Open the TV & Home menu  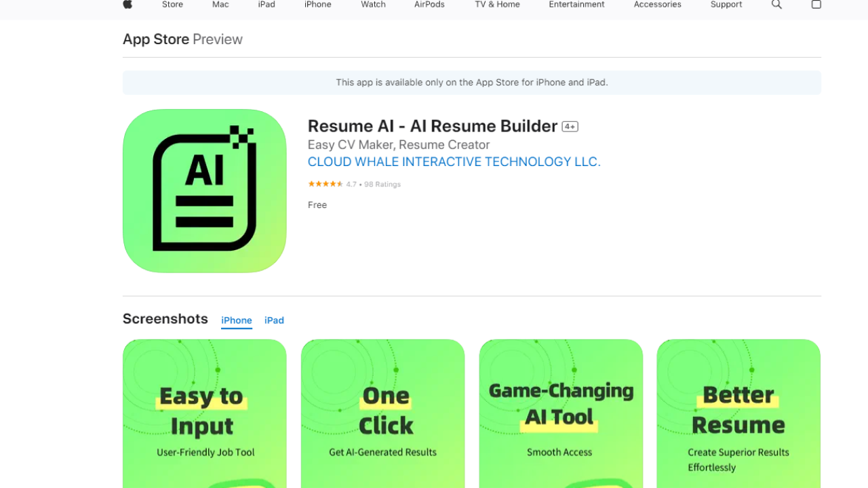click(497, 4)
